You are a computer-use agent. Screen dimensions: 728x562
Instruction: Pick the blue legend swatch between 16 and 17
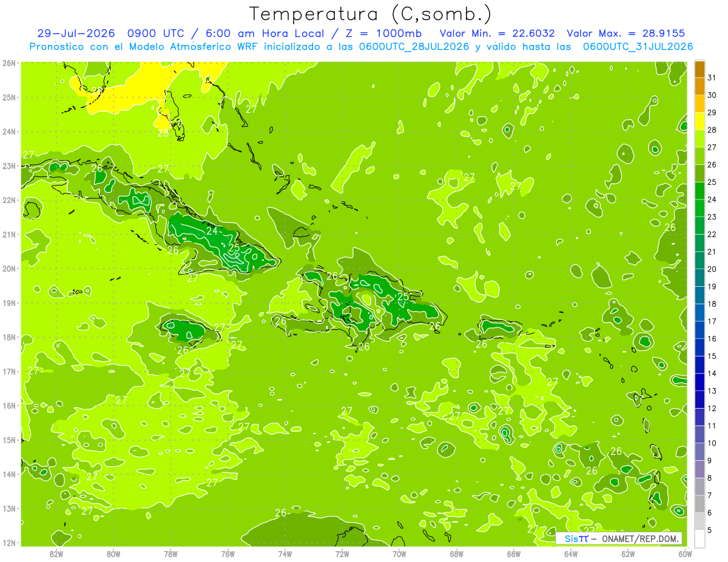700,330
